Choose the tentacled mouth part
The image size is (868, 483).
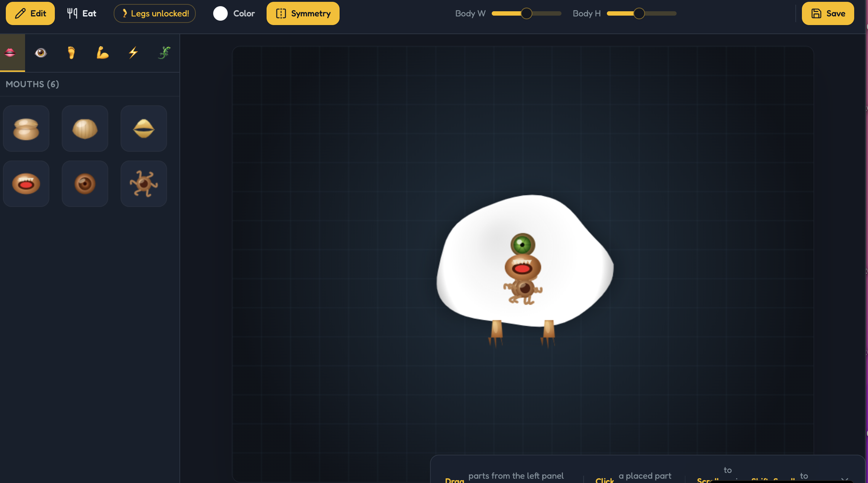pos(144,184)
